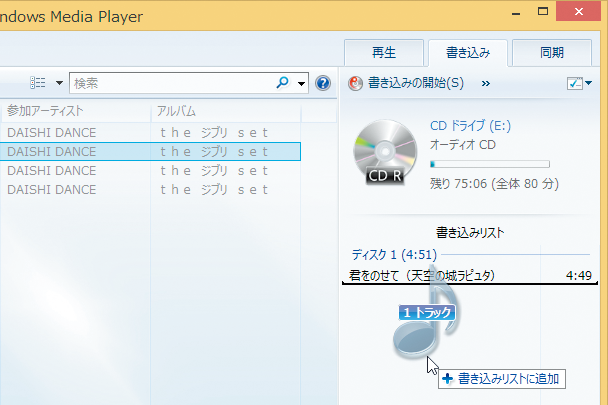The height and width of the screenshot is (405, 608).
Task: Expand the burn options dropdown arrow
Action: point(588,83)
